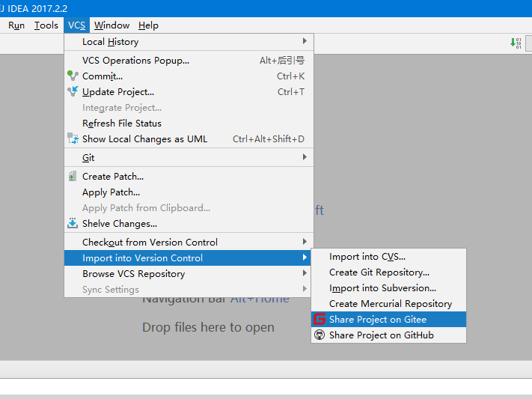Expand Import into Version Control arrow
Viewport: 532px width, 399px height.
click(305, 258)
